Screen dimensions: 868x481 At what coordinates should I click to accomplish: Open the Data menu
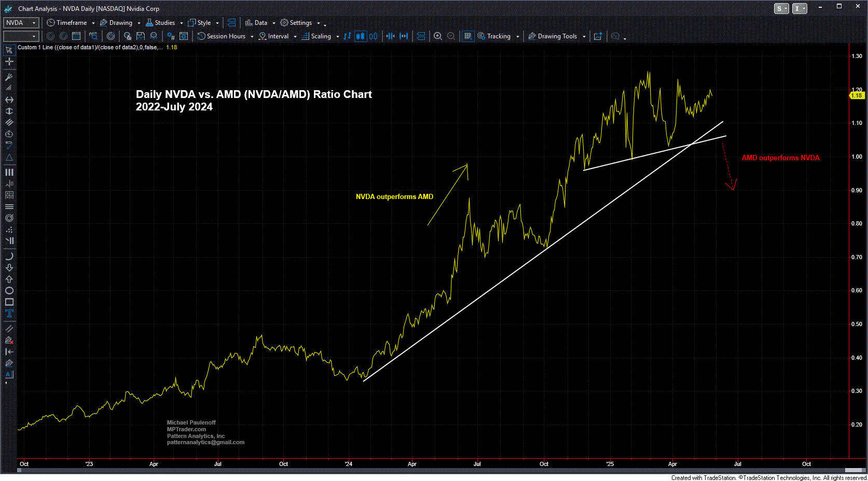256,23
